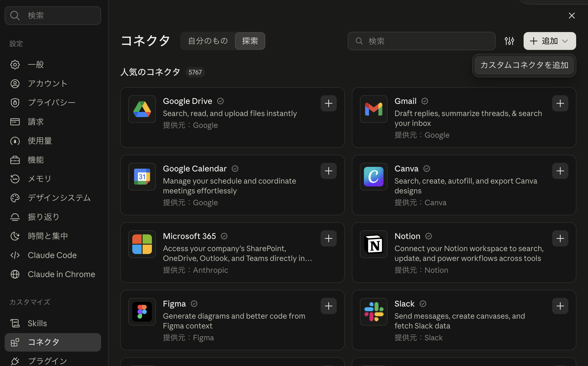The height and width of the screenshot is (366, 588).
Task: Open アカウント settings
Action: coord(53,84)
